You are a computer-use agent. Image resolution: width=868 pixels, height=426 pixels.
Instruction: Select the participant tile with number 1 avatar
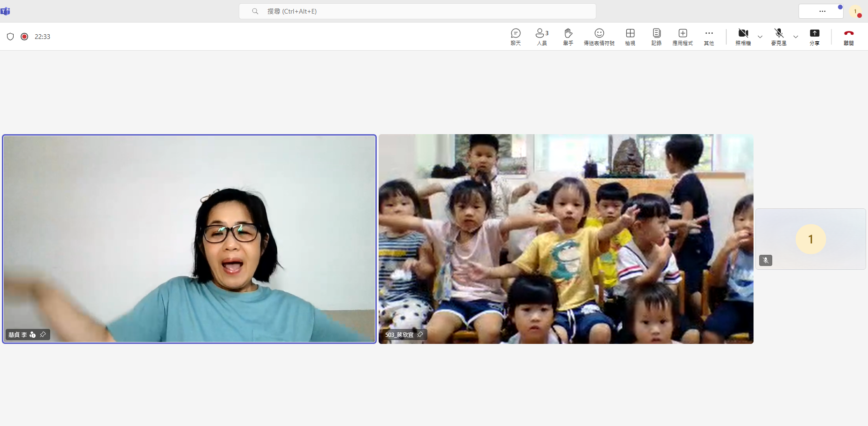coord(810,239)
